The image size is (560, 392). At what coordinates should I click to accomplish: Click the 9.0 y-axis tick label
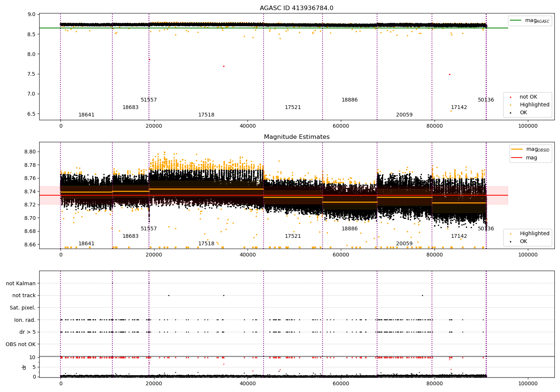(32, 15)
